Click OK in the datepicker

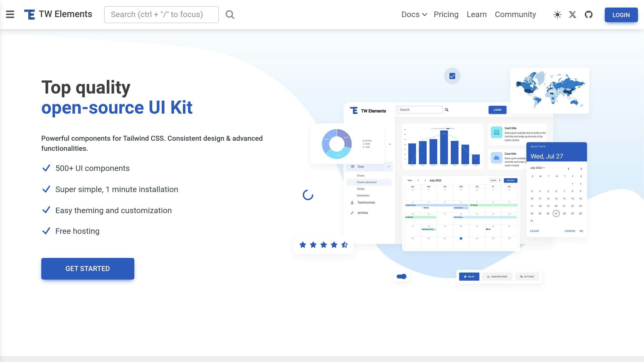(581, 231)
